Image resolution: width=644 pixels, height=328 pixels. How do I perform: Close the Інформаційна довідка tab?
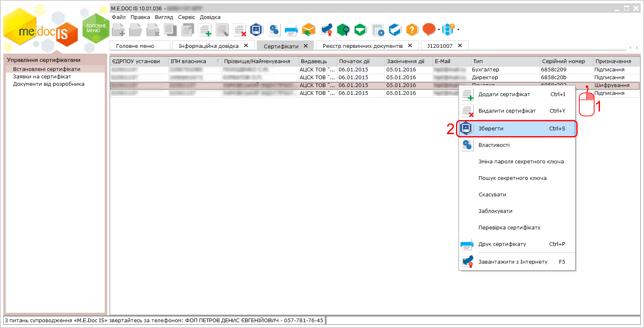point(246,45)
